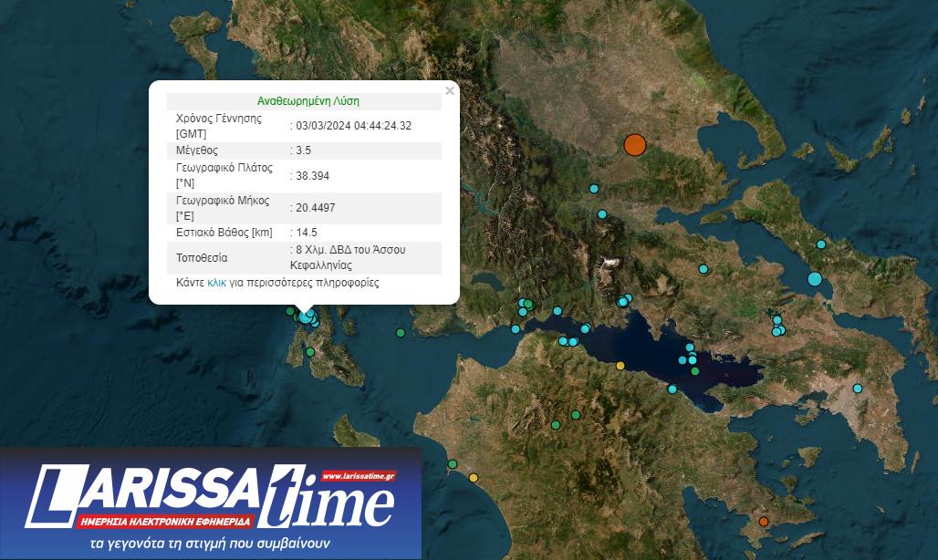Select the cyan marker near Athens on the right
The image size is (938, 560).
click(858, 389)
